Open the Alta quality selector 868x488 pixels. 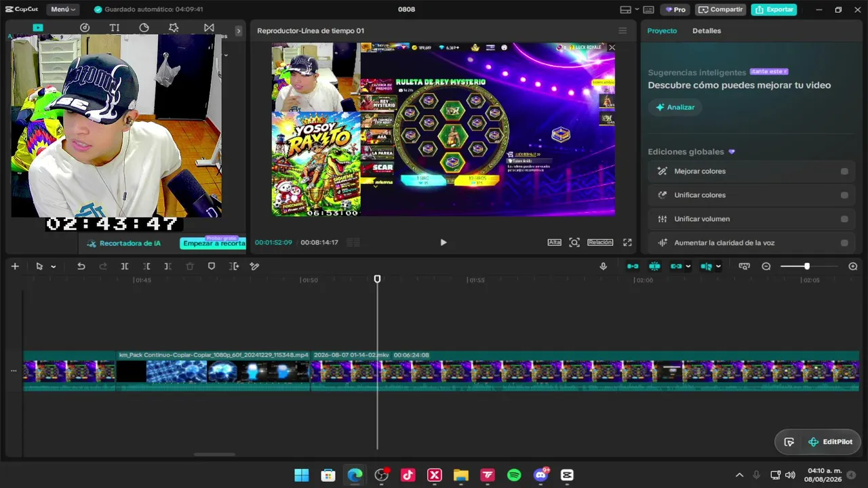pyautogui.click(x=555, y=243)
